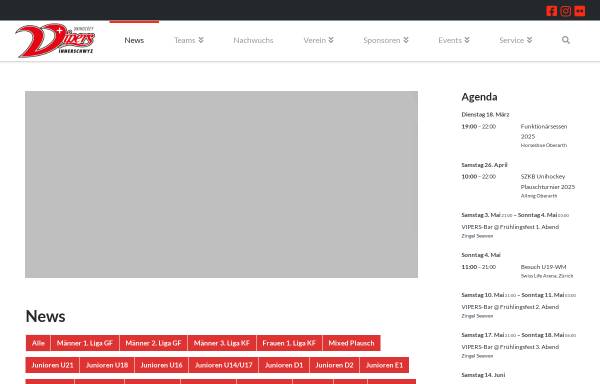The image size is (600, 384).
Task: Filter news by Frauen 1. Liga KF
Action: [289, 343]
